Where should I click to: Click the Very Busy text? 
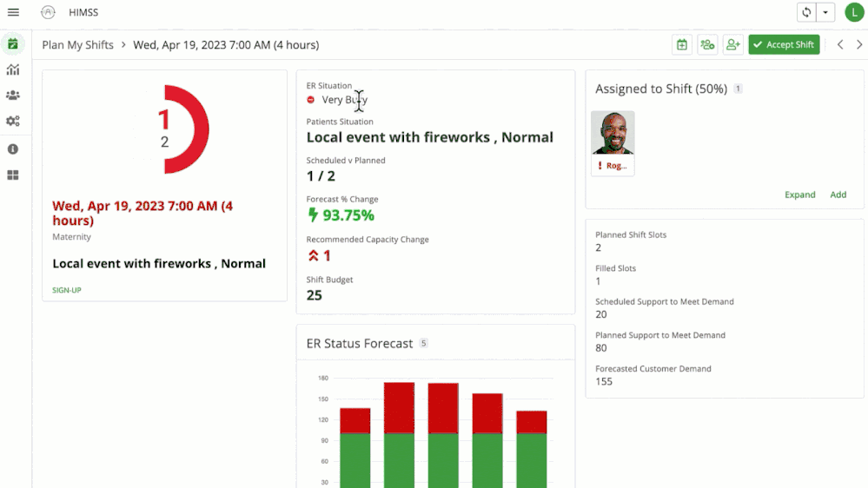tap(344, 100)
